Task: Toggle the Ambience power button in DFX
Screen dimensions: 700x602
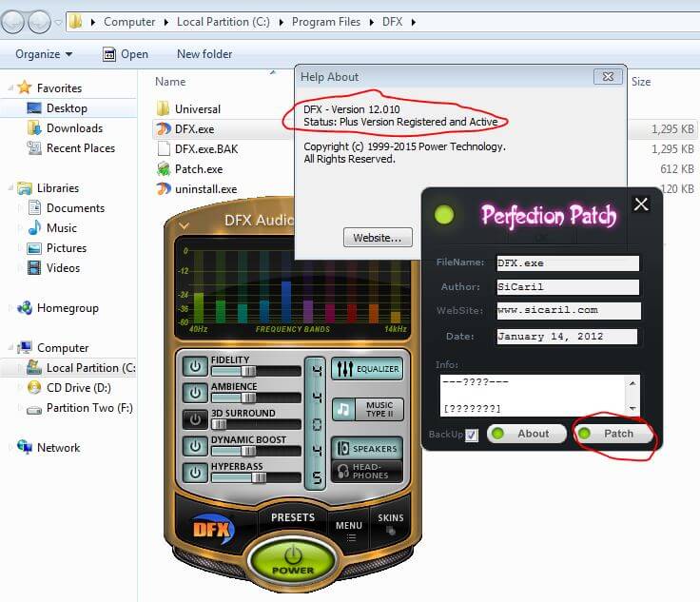Action: (x=195, y=393)
